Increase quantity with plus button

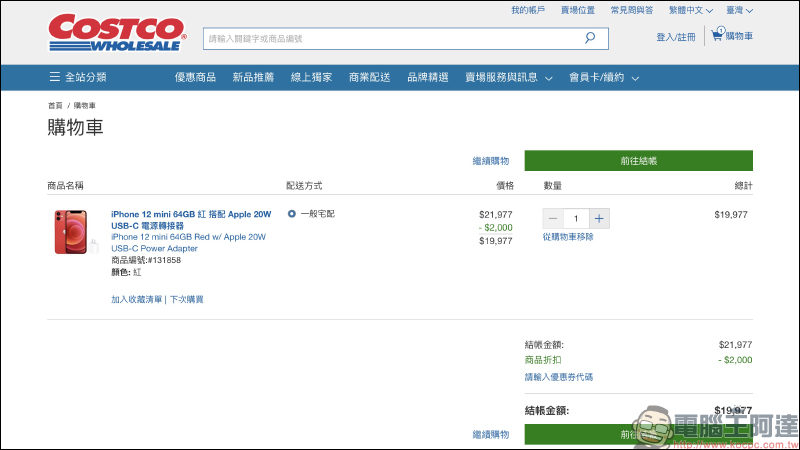click(599, 218)
